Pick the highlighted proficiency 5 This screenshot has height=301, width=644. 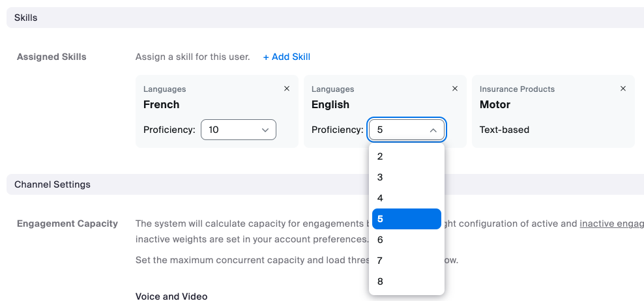(x=407, y=219)
